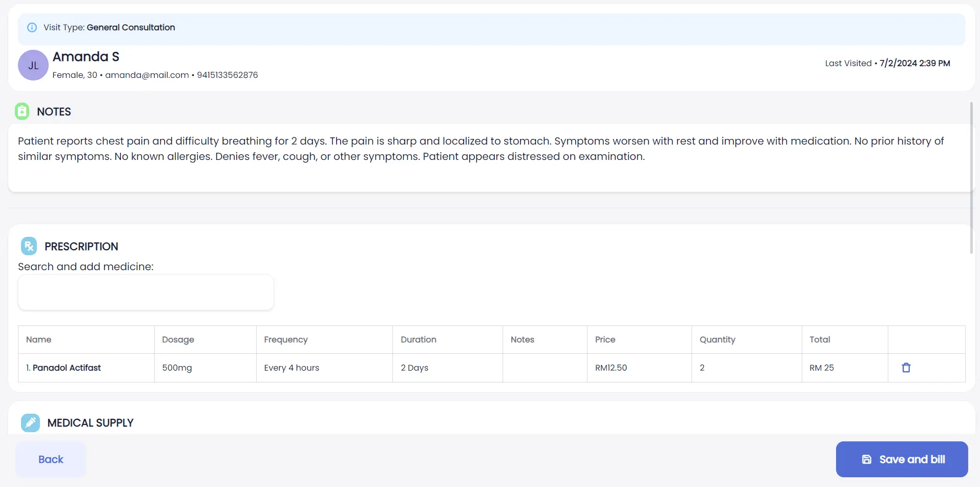Viewport: 980px width, 487px height.
Task: Go back using the Back button
Action: [x=51, y=459]
